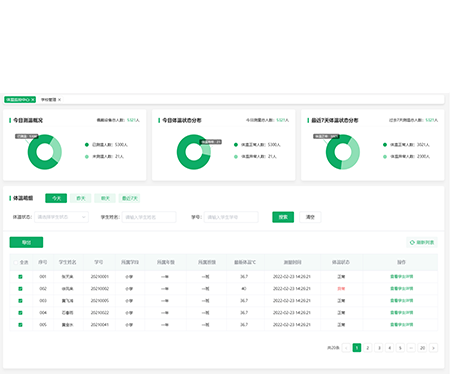Select the green 体温监控中心 page tab
This screenshot has height=374, width=450.
click(18, 100)
